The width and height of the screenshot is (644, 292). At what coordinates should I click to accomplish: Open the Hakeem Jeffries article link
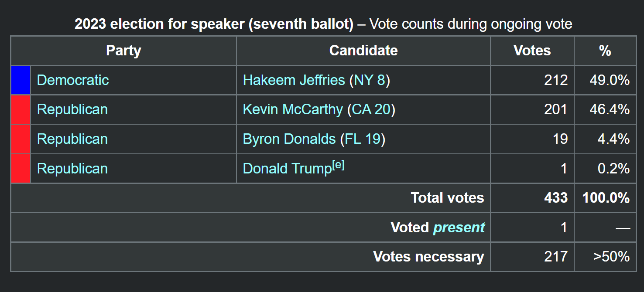coord(294,80)
